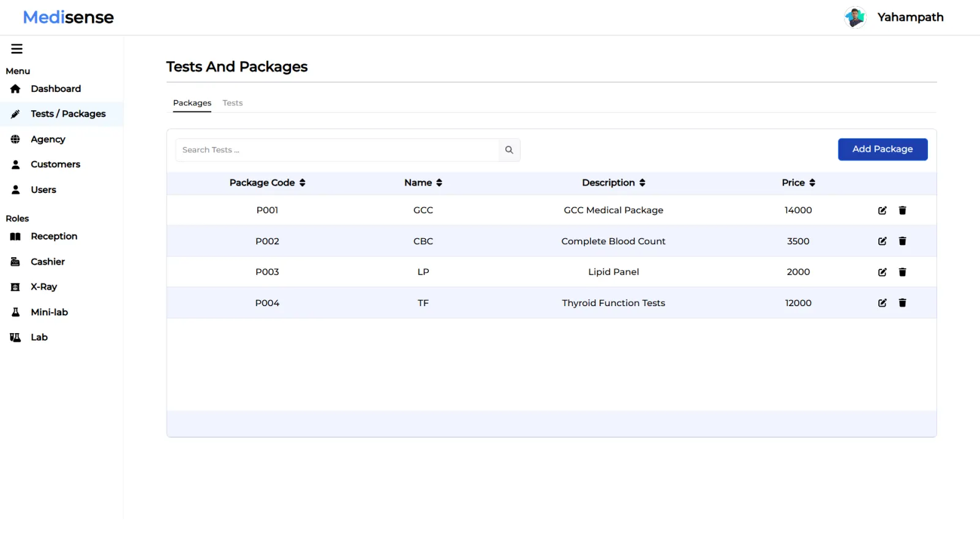Click the Medisense logo link
The image size is (980, 551).
tap(69, 17)
